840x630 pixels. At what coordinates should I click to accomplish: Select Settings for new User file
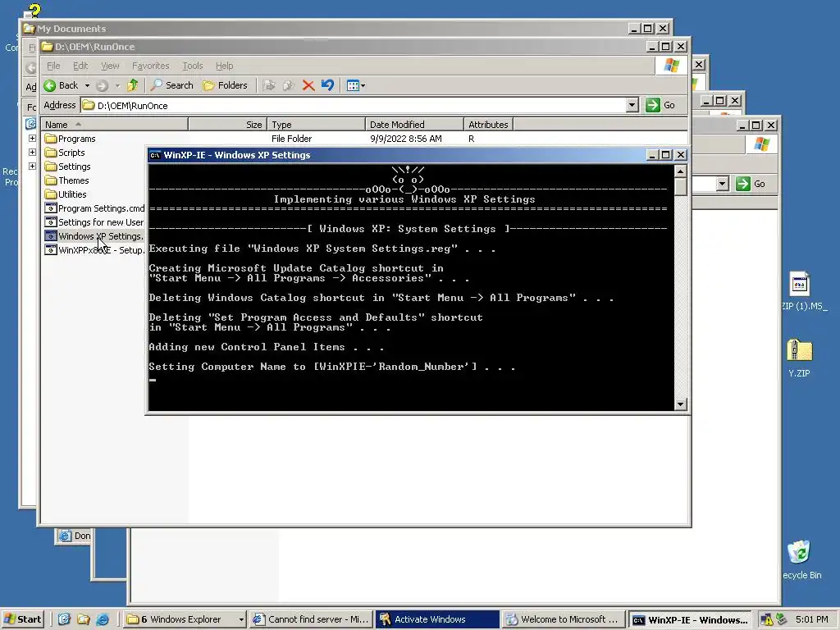coord(94,222)
